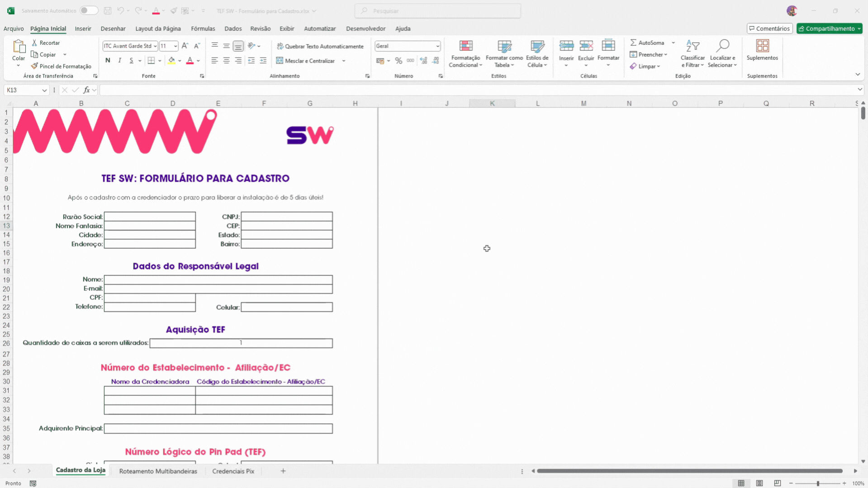Align text to top

(215, 46)
